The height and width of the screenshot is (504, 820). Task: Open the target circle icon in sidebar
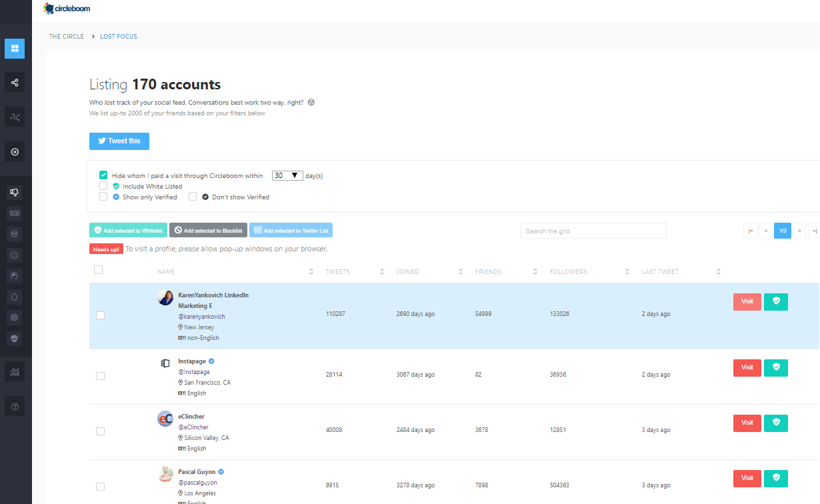(x=15, y=152)
